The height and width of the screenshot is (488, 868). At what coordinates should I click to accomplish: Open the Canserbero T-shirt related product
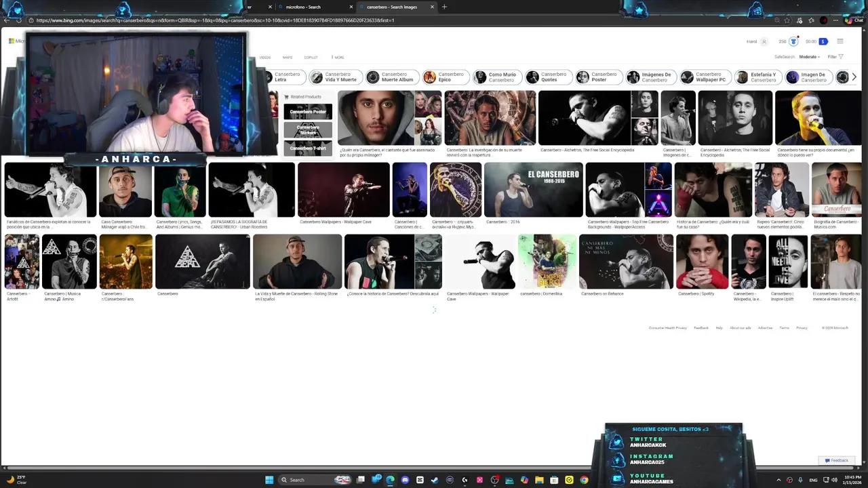(x=308, y=148)
